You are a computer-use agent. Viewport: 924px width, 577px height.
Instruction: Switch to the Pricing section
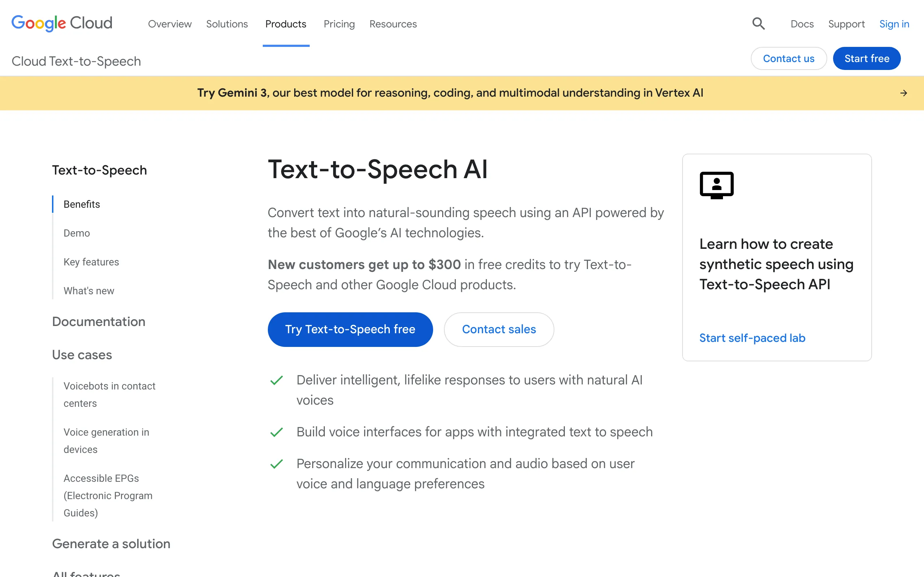click(339, 24)
